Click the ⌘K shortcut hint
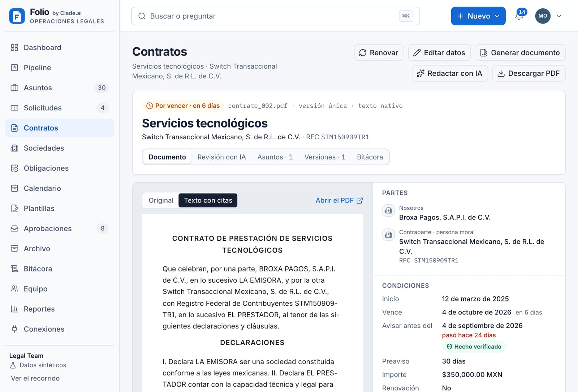The width and height of the screenshot is (578, 392). [406, 16]
